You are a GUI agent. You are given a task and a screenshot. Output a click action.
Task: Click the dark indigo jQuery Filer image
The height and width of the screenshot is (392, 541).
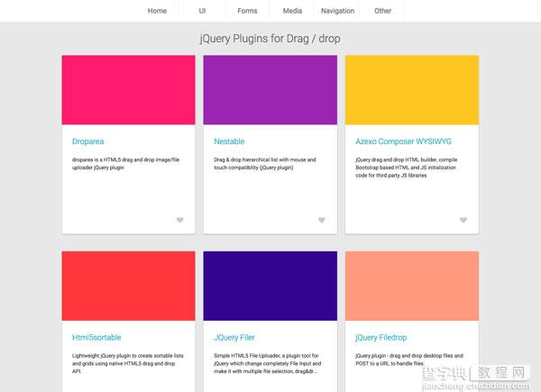[x=270, y=286]
